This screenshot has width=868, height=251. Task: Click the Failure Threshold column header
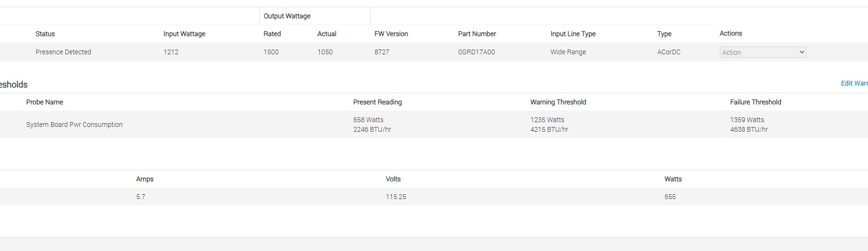755,102
